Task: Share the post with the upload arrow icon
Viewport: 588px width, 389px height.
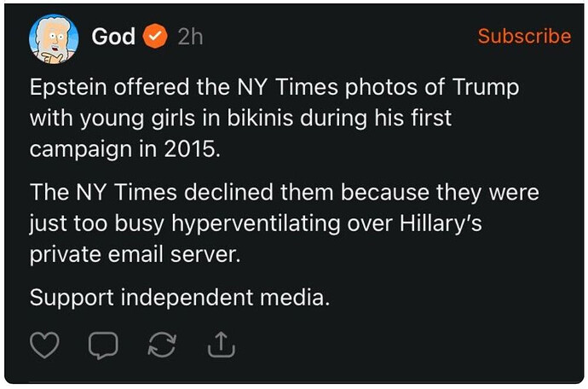Action: (x=220, y=345)
